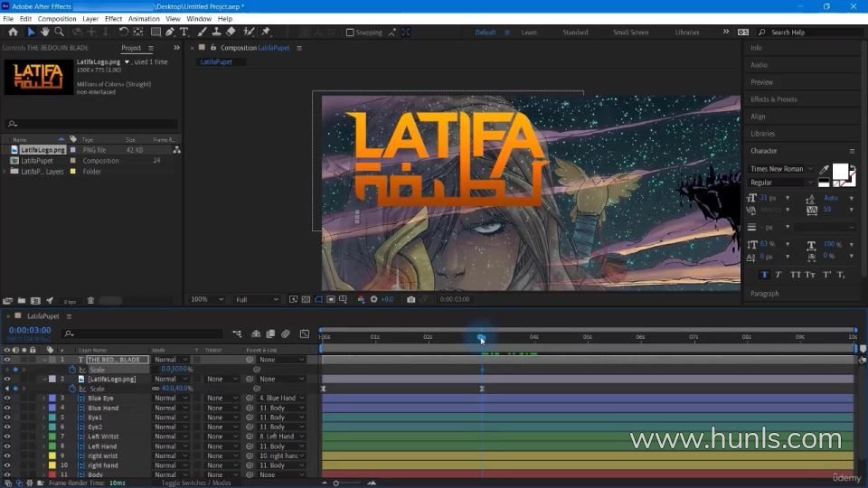Hide the Blue Hand layer
The height and width of the screenshot is (488, 868).
click(x=7, y=408)
